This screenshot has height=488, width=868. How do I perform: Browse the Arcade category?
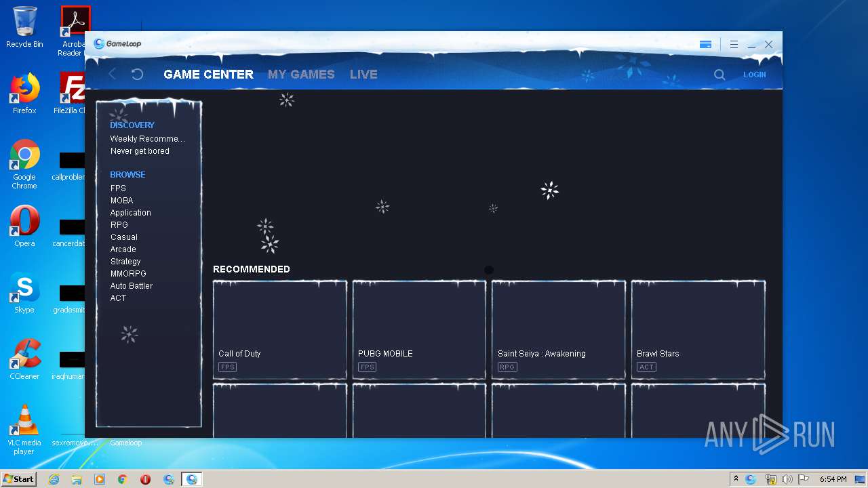coord(123,249)
